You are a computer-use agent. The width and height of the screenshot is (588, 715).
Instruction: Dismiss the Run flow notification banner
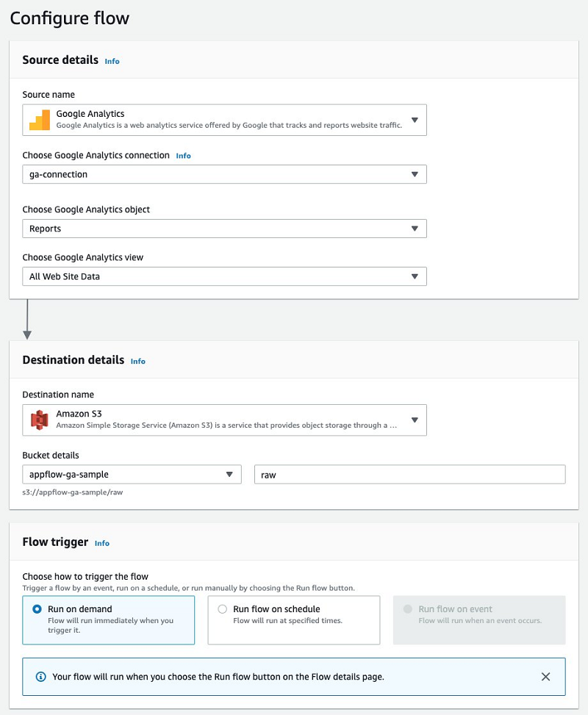point(545,677)
